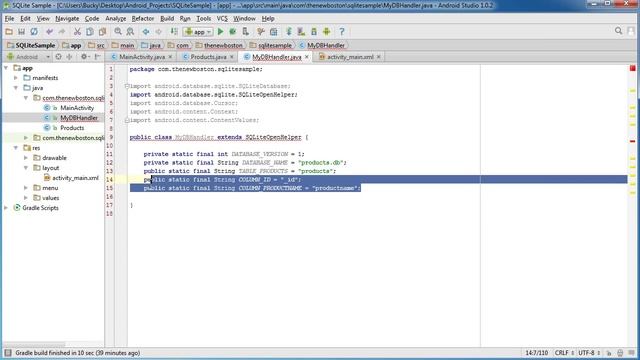Open the Refactor menu
Screen dimensions: 640x360
click(x=143, y=18)
